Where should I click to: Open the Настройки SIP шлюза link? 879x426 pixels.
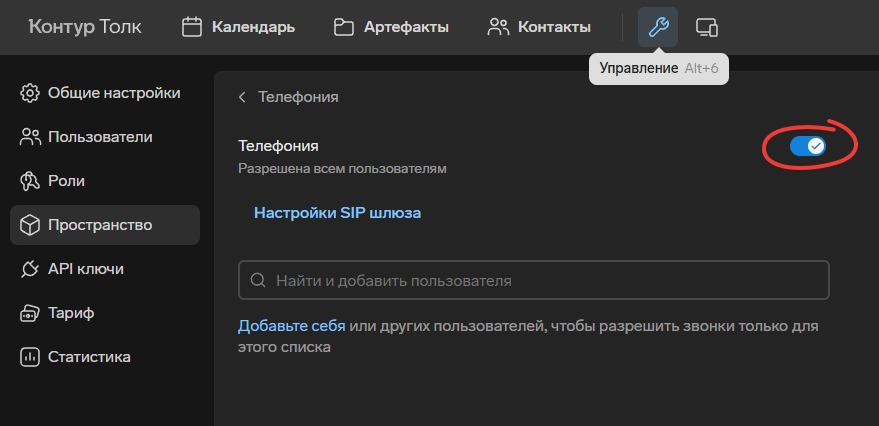point(337,213)
